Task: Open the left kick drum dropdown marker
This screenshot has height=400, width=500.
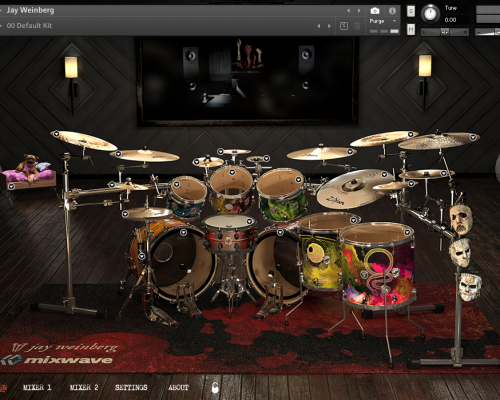Action: pos(183,232)
